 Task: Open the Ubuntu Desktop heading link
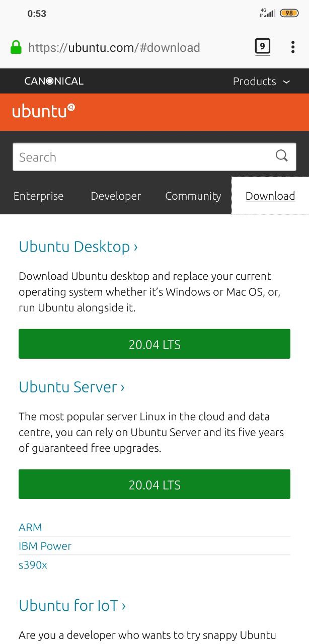78,247
